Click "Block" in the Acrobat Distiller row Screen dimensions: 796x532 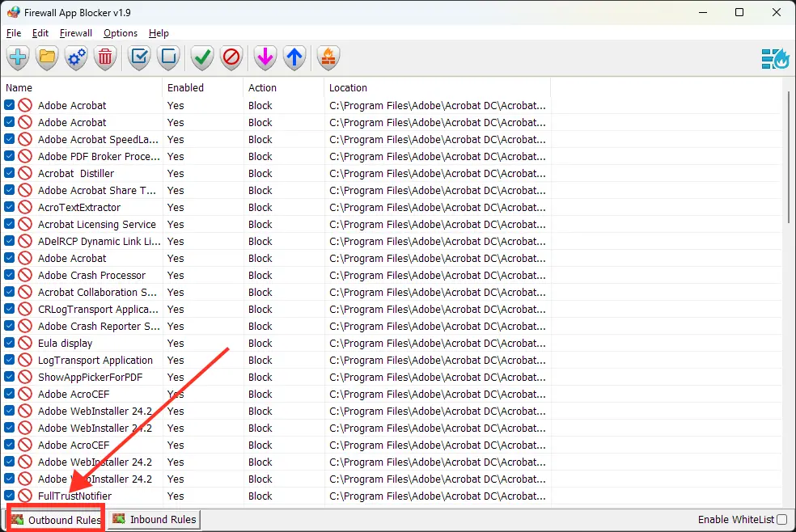click(260, 174)
